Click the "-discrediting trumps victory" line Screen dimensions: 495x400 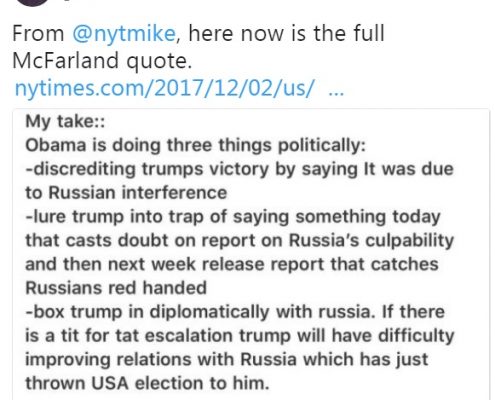[x=239, y=169]
